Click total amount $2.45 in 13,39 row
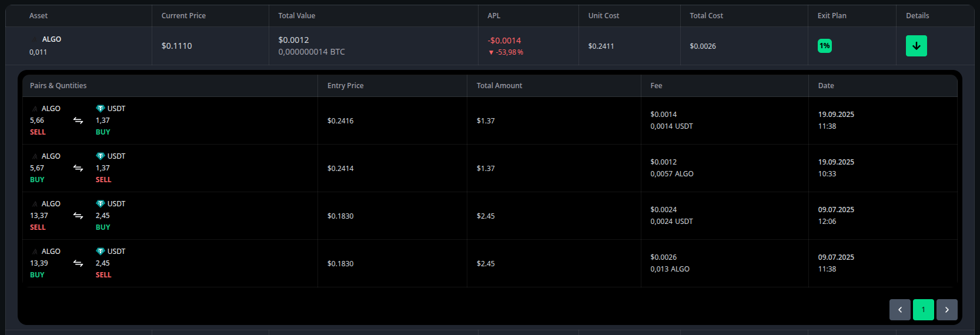 (486, 263)
